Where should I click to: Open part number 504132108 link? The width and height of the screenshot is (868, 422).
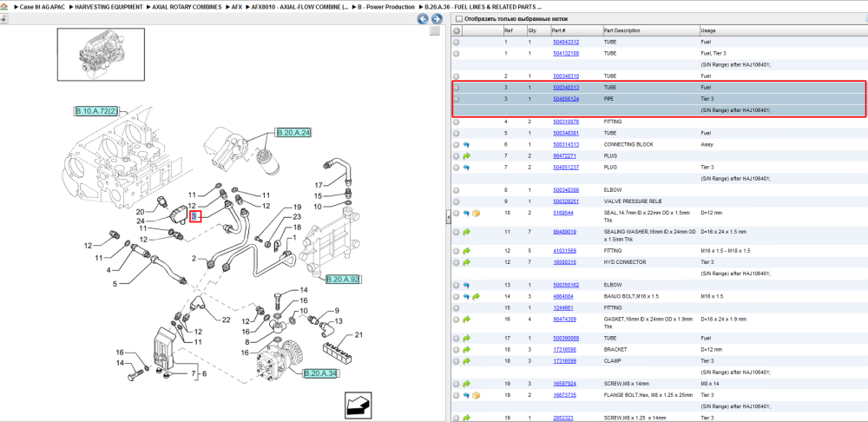pyautogui.click(x=566, y=54)
